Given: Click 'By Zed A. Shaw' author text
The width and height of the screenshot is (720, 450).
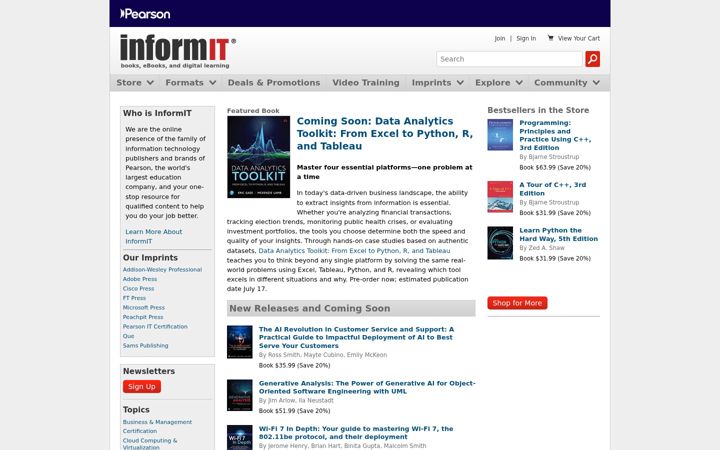Looking at the screenshot, I should pos(542,248).
